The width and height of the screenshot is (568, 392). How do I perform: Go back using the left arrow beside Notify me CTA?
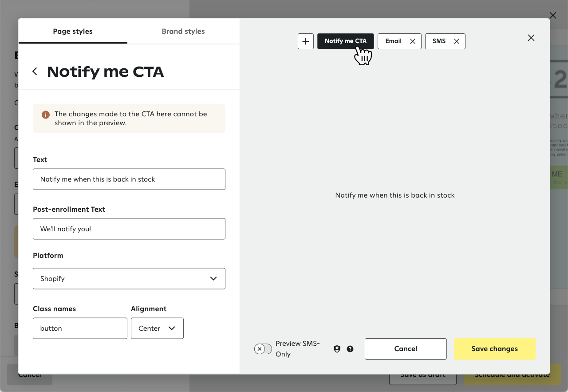[x=35, y=71]
